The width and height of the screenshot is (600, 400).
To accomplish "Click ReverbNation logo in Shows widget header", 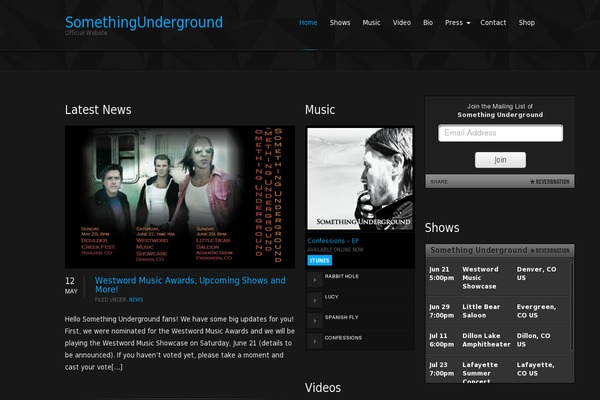I will click(x=549, y=251).
